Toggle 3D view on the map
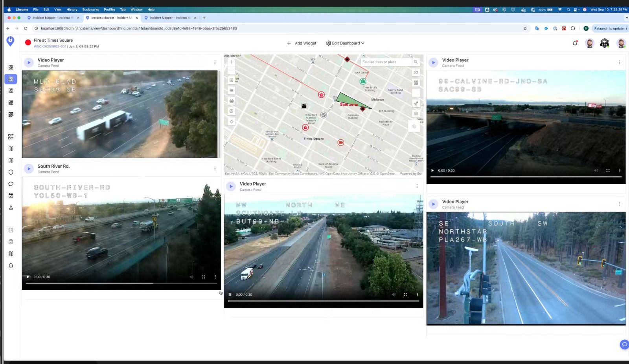Screen dimensions: 629x364 pyautogui.click(x=416, y=72)
